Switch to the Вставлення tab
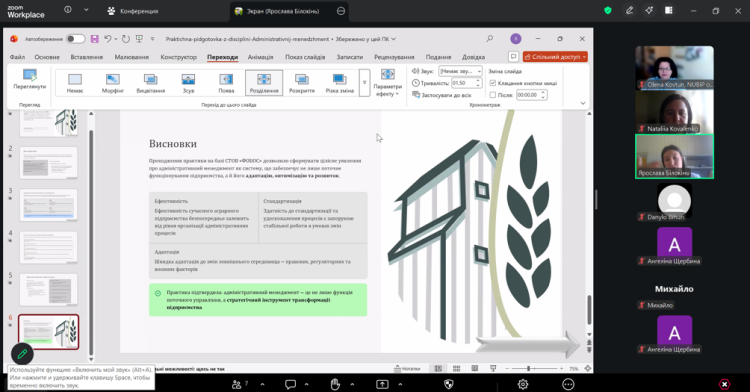This screenshot has width=750, height=392. [87, 56]
